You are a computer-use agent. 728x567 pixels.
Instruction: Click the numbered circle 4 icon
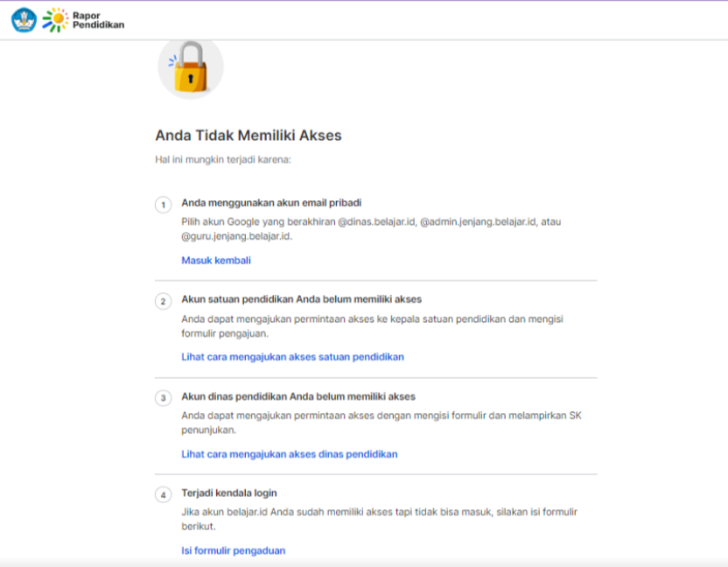pyautogui.click(x=163, y=495)
